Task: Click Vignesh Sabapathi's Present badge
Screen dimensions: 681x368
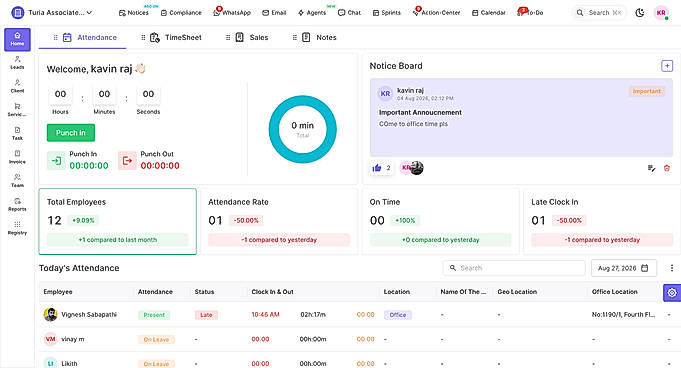Action: pos(154,315)
